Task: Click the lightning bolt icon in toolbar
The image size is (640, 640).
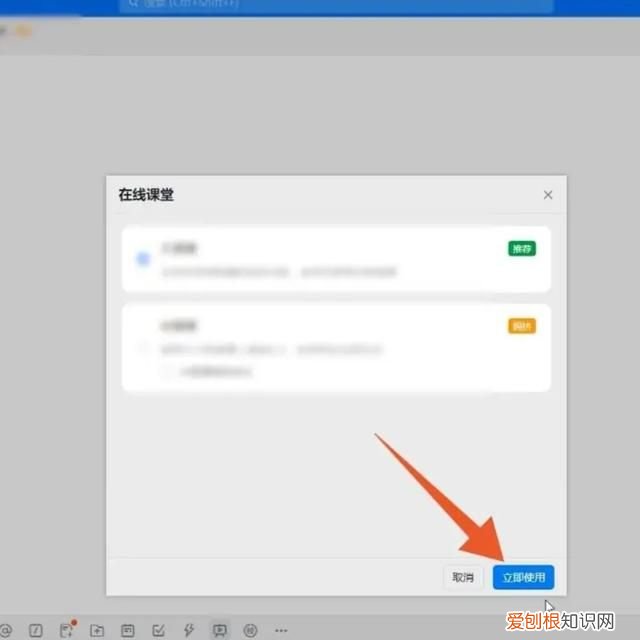Action: pos(189,631)
